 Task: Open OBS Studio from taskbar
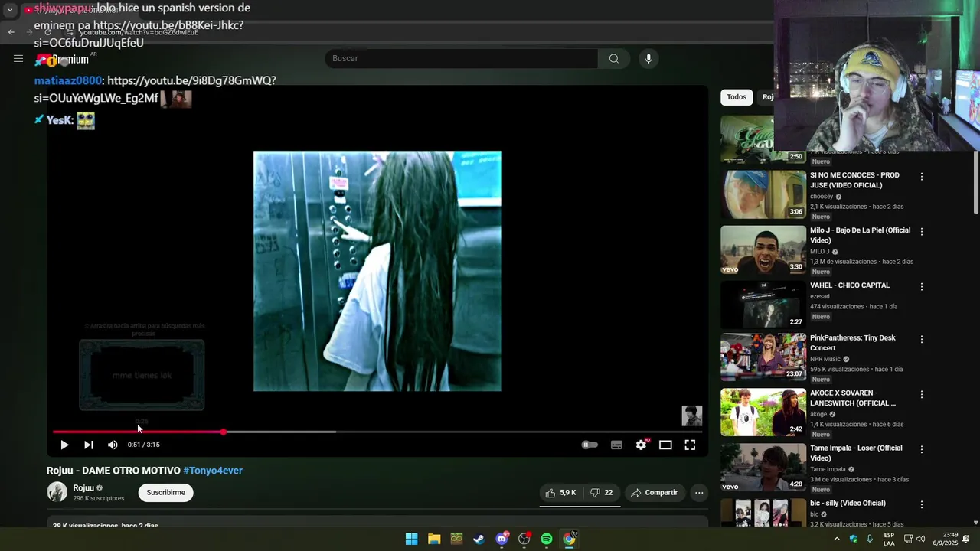[x=524, y=539]
